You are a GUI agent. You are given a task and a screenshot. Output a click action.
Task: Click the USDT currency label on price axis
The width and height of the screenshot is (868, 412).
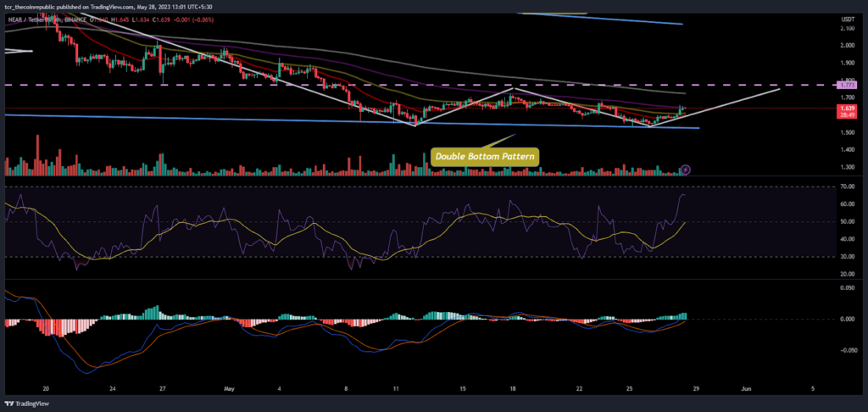pyautogui.click(x=848, y=19)
